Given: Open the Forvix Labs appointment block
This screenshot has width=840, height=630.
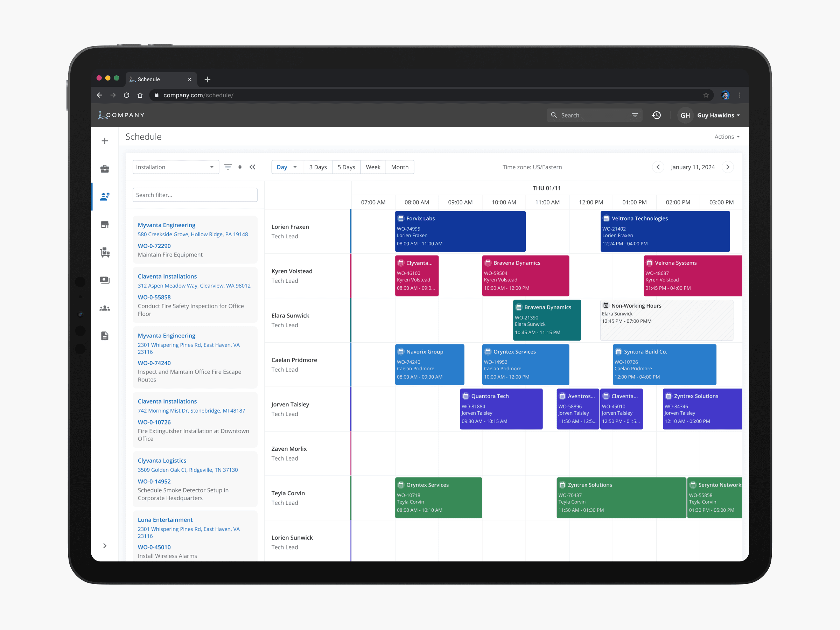Looking at the screenshot, I should [x=460, y=231].
